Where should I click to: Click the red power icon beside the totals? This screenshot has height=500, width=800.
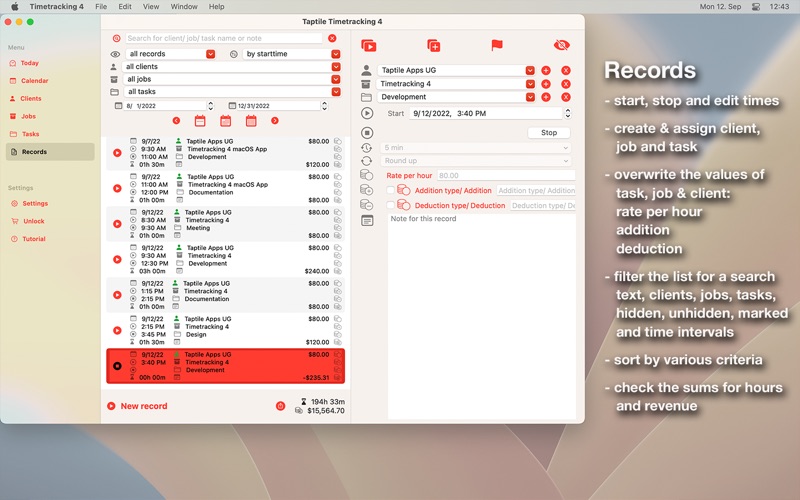tap(280, 406)
